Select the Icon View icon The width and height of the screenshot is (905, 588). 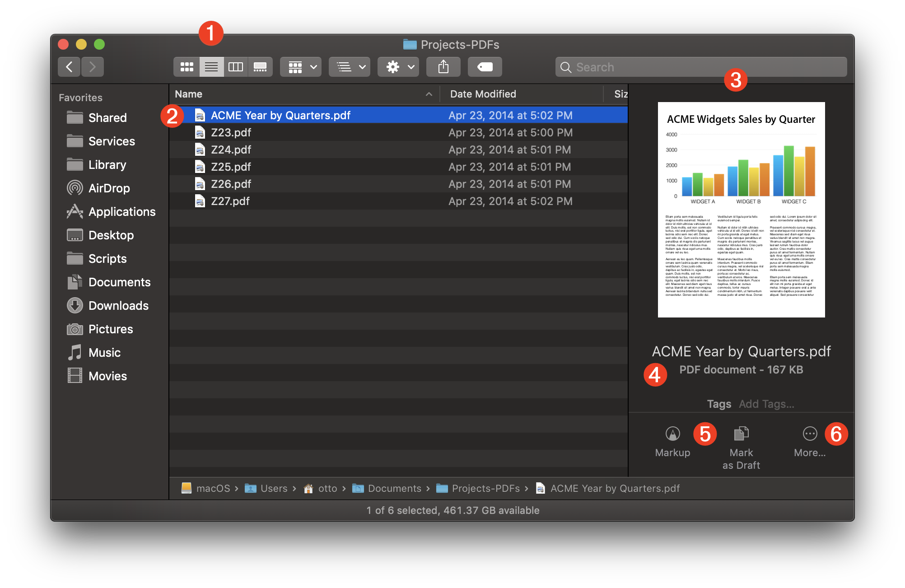[x=187, y=67]
